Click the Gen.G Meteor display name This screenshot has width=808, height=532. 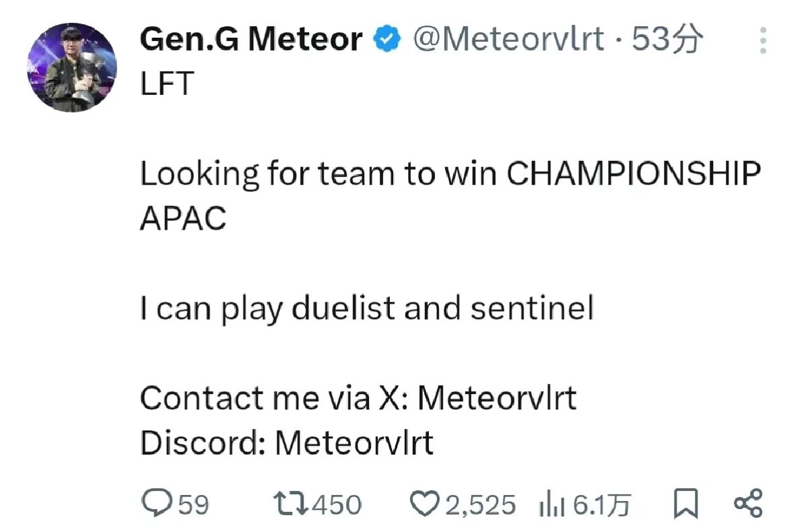250,40
